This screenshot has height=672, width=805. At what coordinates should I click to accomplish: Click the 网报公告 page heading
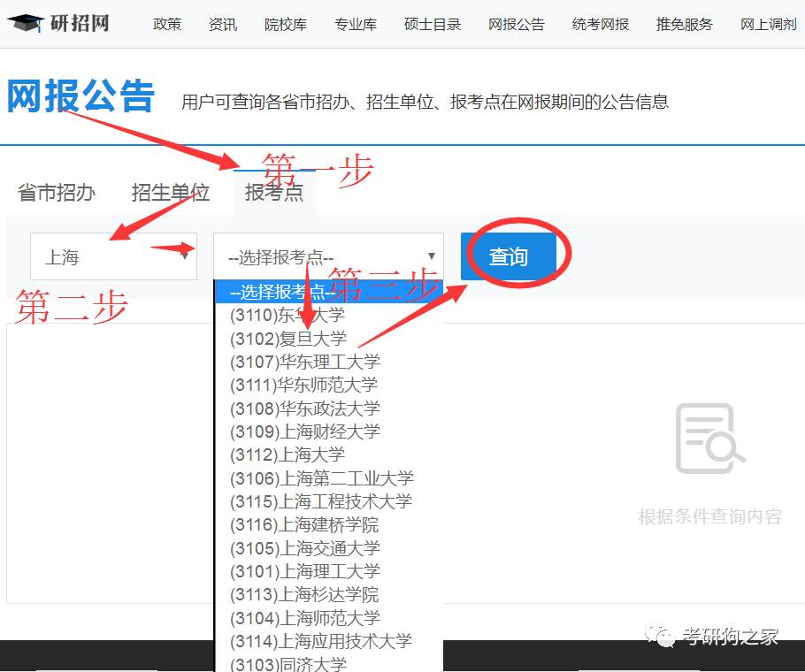click(x=80, y=95)
